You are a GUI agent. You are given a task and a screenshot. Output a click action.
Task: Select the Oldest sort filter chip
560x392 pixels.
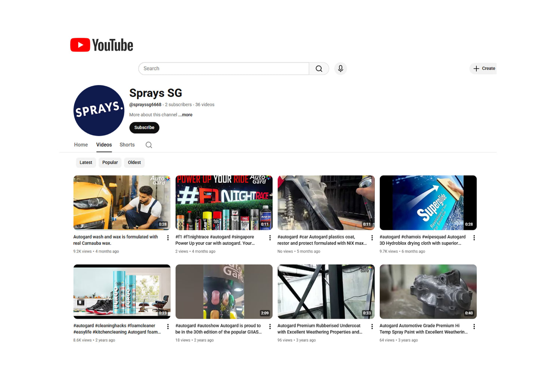(x=134, y=162)
